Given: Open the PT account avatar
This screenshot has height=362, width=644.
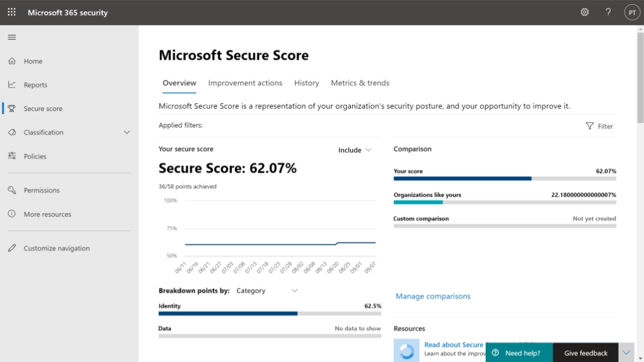Looking at the screenshot, I should click(x=632, y=12).
